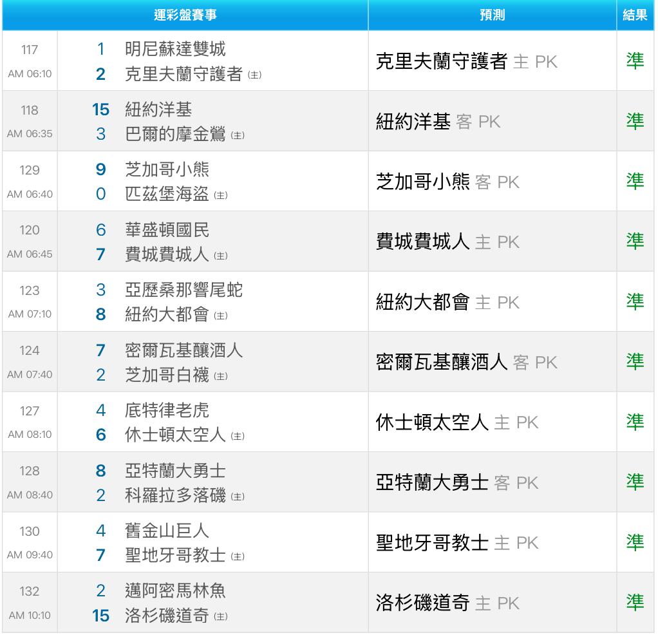This screenshot has width=658, height=644.
Task: Open prediction 紐約洋基 客 PK
Action: [438, 122]
